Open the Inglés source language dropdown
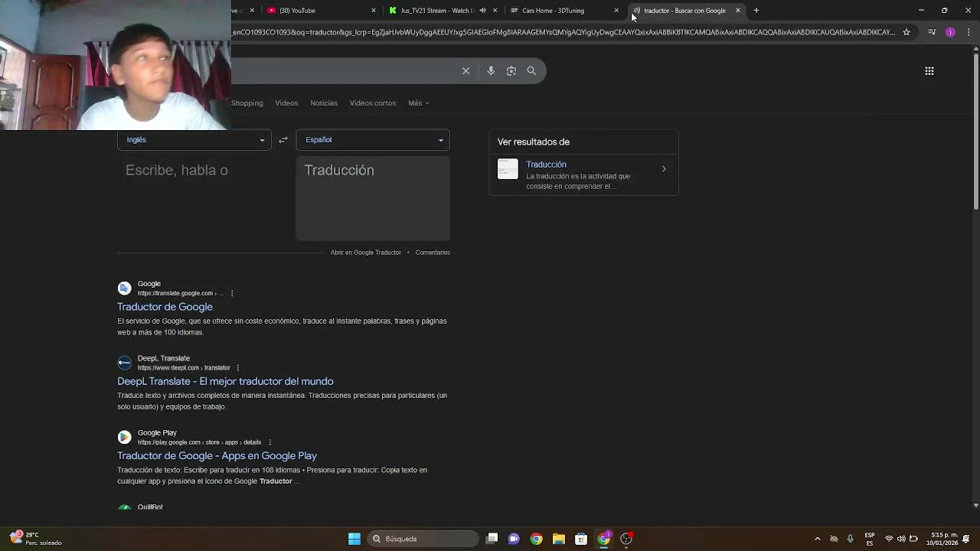 194,139
